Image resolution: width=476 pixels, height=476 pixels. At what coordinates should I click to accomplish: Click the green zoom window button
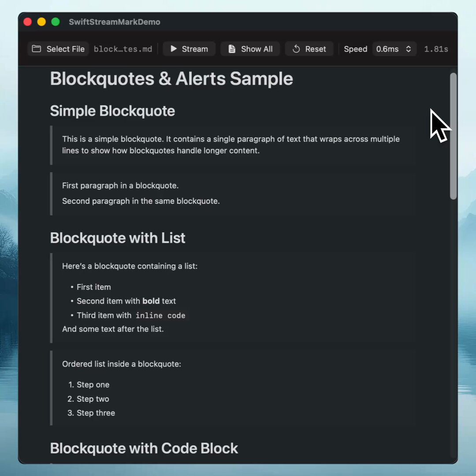pos(56,22)
